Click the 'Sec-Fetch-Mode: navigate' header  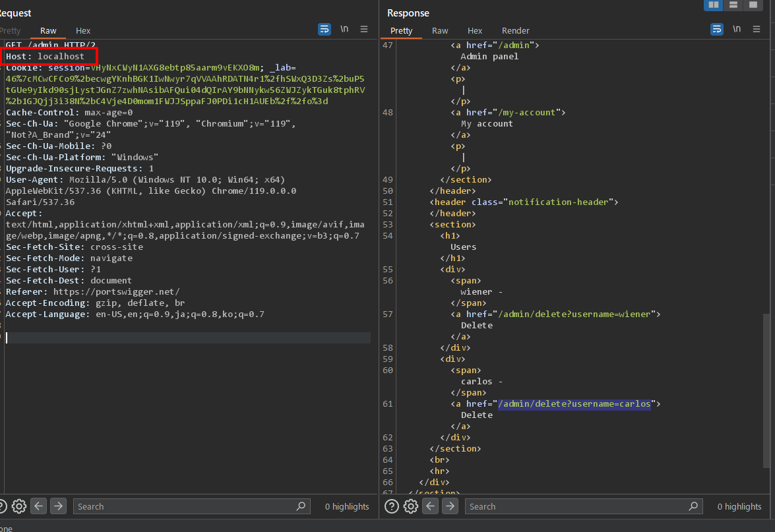click(x=69, y=258)
